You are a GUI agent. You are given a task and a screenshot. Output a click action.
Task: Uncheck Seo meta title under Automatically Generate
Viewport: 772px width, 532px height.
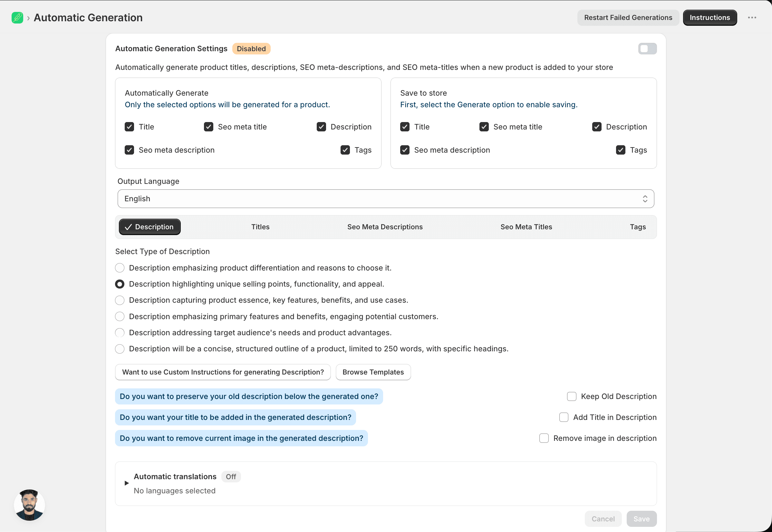[x=208, y=127]
